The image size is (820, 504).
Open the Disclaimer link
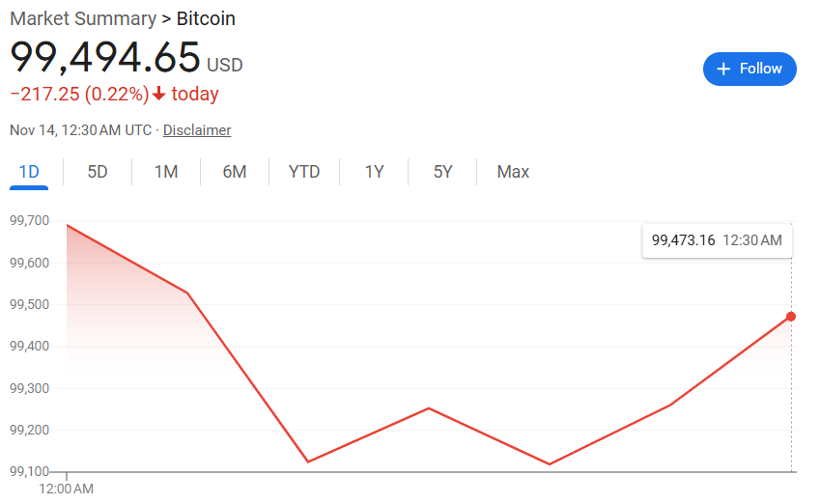point(197,129)
